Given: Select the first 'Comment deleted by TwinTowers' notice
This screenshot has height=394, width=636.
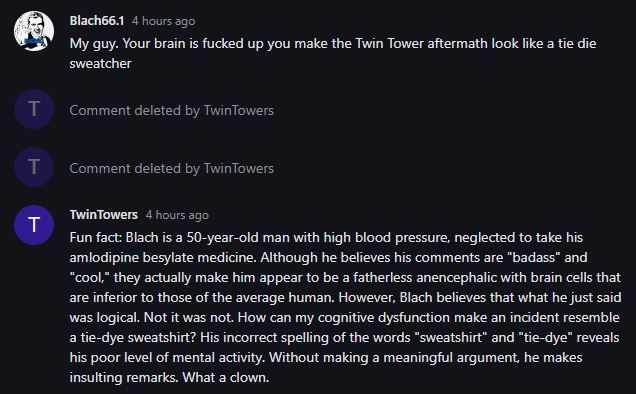Looking at the screenshot, I should 172,110.
